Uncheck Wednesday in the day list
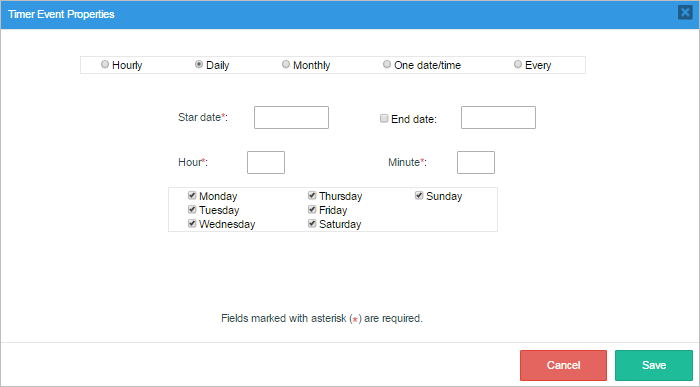Image resolution: width=700 pixels, height=387 pixels. [192, 224]
